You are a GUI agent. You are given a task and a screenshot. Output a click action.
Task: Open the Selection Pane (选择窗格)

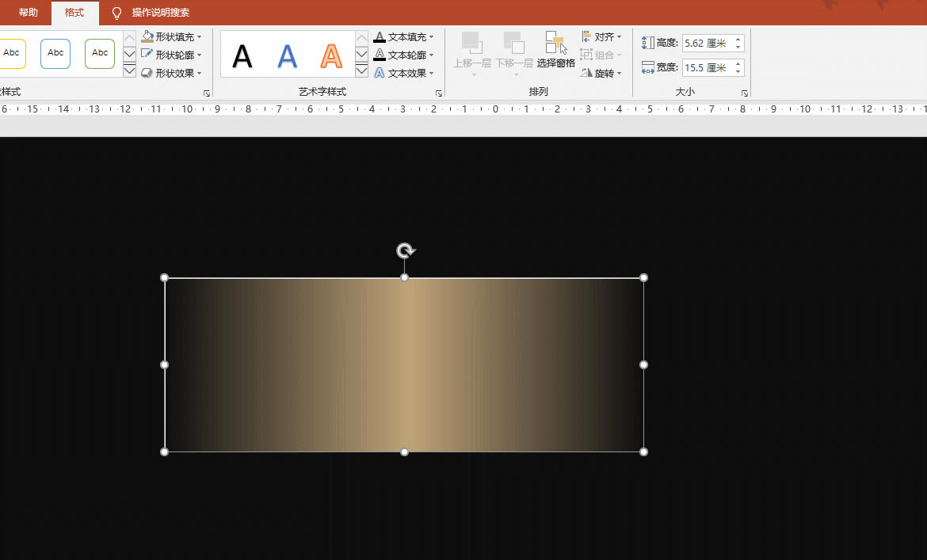tap(555, 53)
